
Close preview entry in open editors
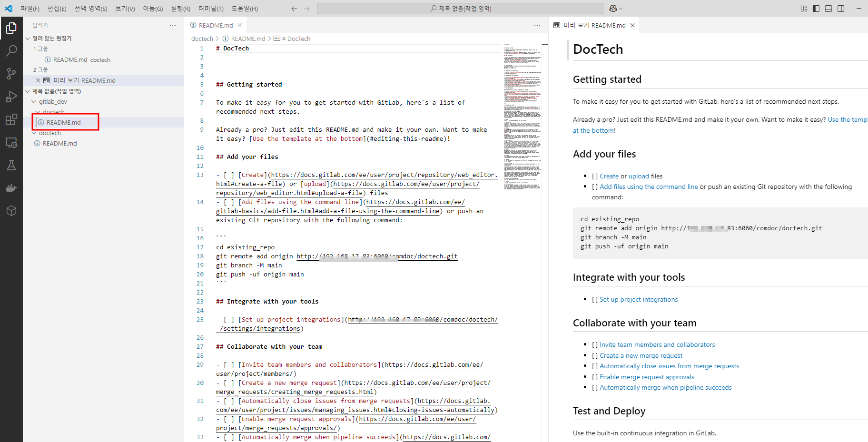coord(38,80)
